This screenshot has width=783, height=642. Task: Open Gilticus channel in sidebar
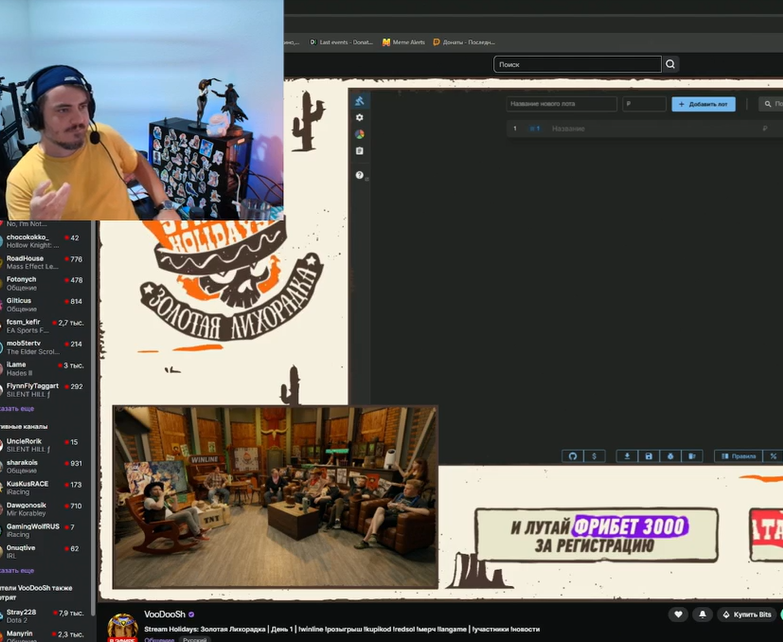coord(43,305)
